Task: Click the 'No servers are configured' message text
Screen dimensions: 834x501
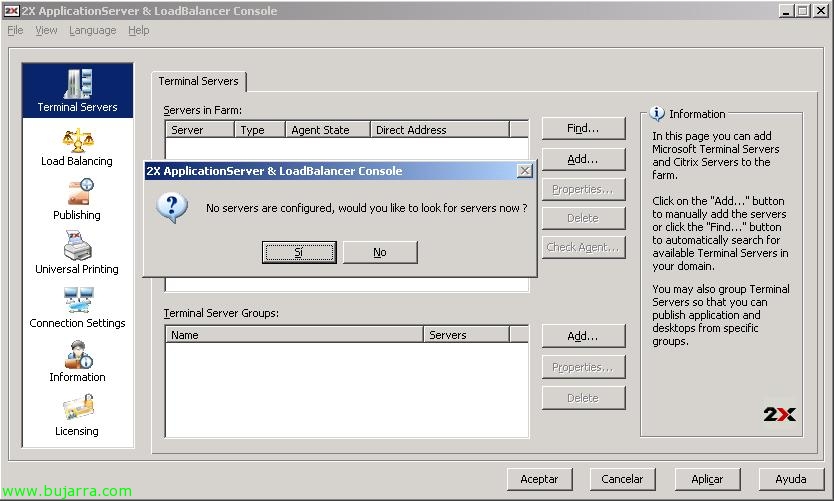Action: 366,208
